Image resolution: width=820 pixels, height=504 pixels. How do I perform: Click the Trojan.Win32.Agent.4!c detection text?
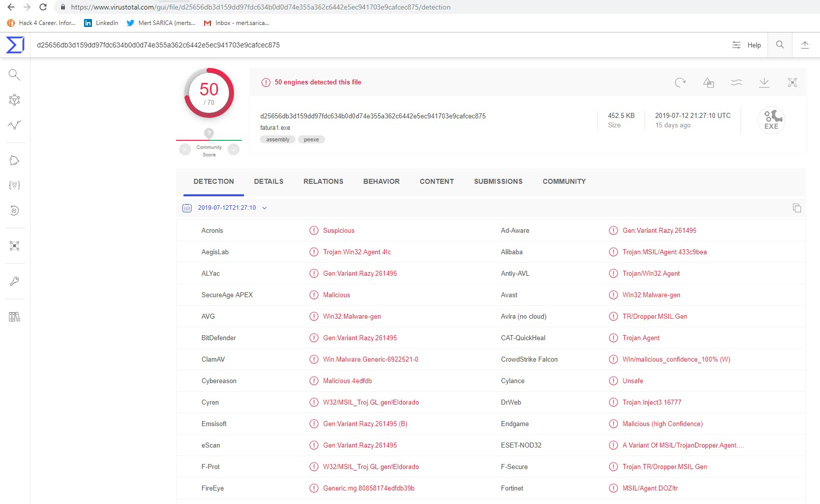[357, 252]
